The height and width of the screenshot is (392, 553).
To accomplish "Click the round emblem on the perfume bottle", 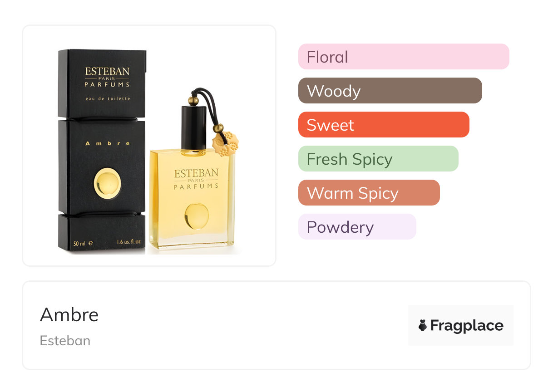I will [197, 216].
